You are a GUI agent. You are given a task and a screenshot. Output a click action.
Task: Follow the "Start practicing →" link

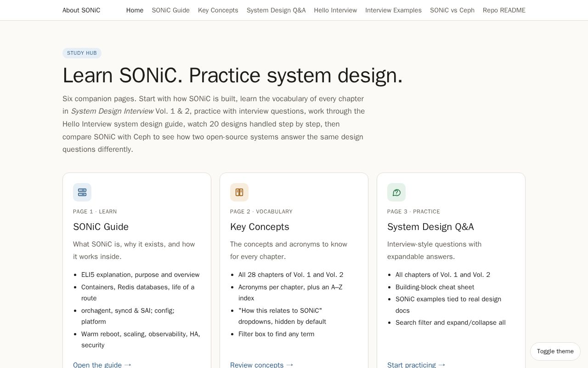click(417, 365)
